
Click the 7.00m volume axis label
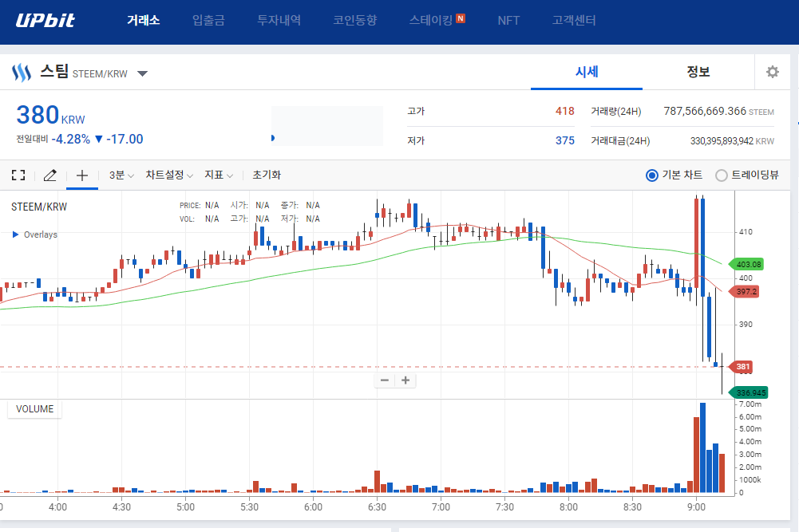[x=750, y=404]
